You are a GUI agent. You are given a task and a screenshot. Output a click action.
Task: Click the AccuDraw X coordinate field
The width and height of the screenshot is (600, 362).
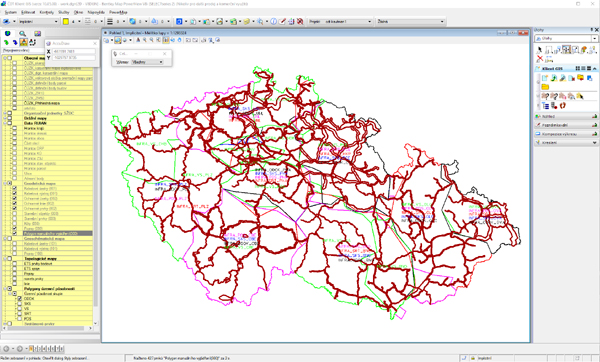[x=74, y=51]
